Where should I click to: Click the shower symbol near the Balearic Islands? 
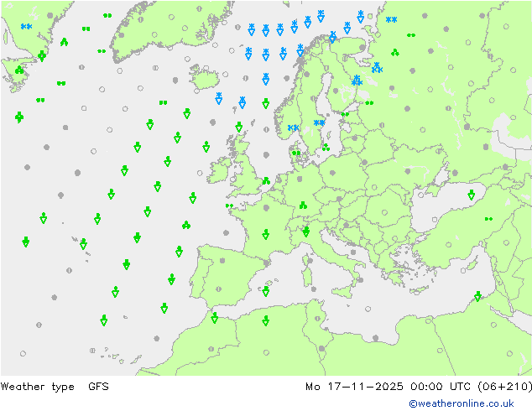click(266, 291)
